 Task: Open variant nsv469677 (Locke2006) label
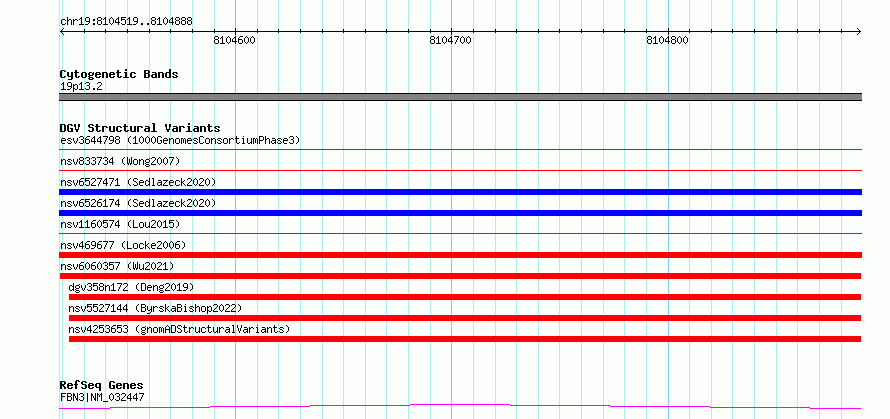click(123, 245)
